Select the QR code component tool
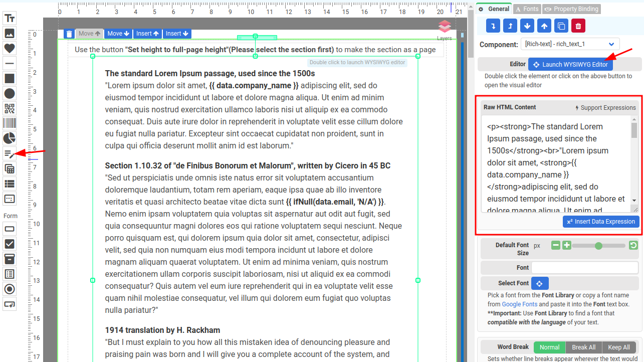This screenshot has width=644, height=362. point(10,108)
